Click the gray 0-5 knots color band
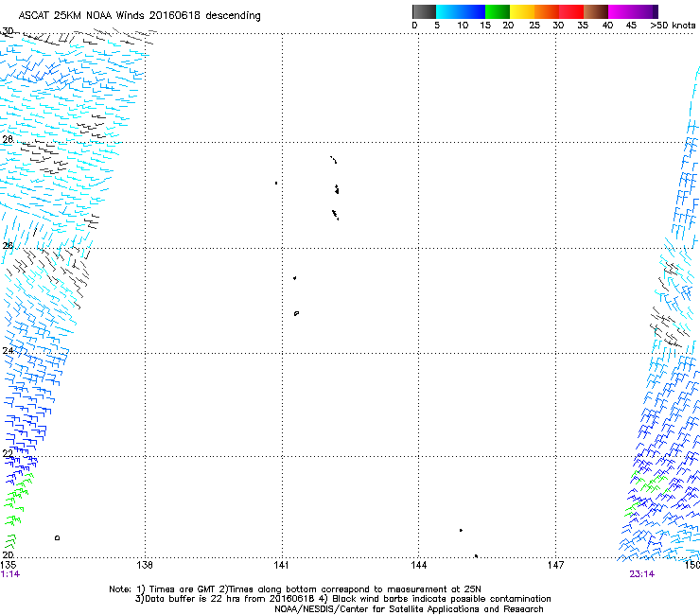700x615 pixels. pos(424,11)
